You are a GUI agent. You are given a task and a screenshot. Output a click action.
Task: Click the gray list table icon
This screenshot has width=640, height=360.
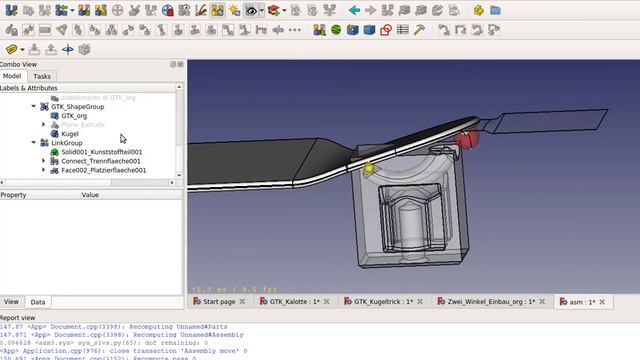[402, 30]
